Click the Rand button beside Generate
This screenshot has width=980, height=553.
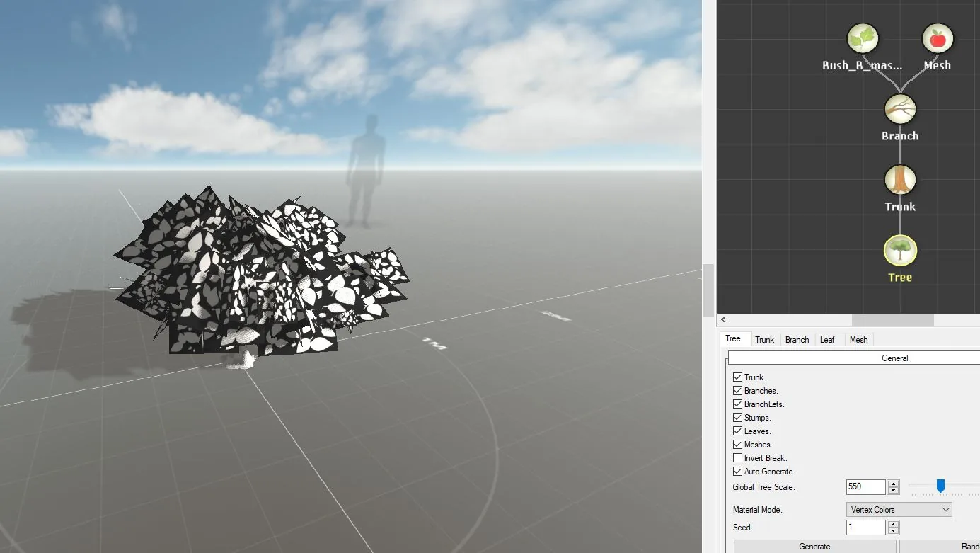point(940,547)
